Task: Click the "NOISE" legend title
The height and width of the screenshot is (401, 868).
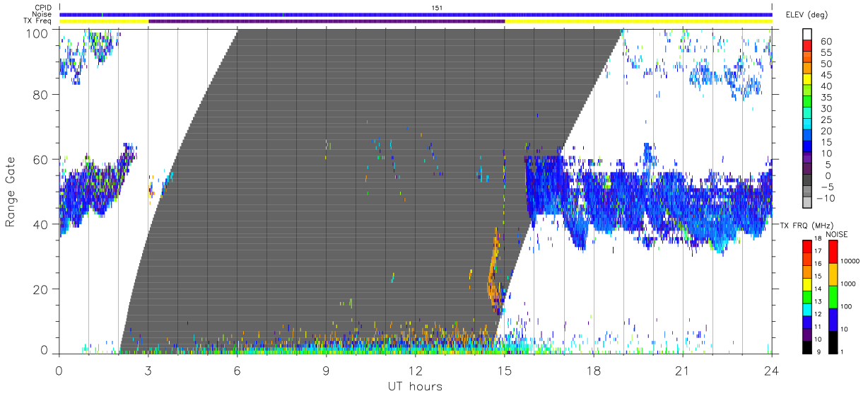Action: point(837,234)
